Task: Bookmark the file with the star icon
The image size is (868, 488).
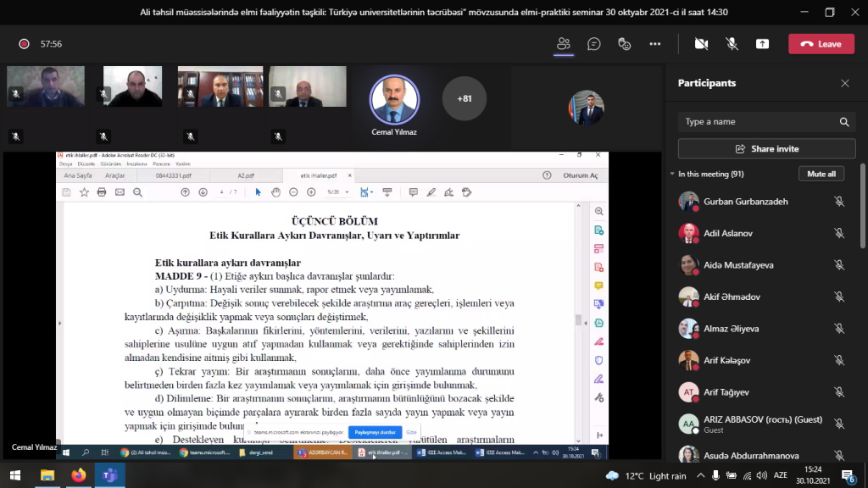Action: pos(84,192)
